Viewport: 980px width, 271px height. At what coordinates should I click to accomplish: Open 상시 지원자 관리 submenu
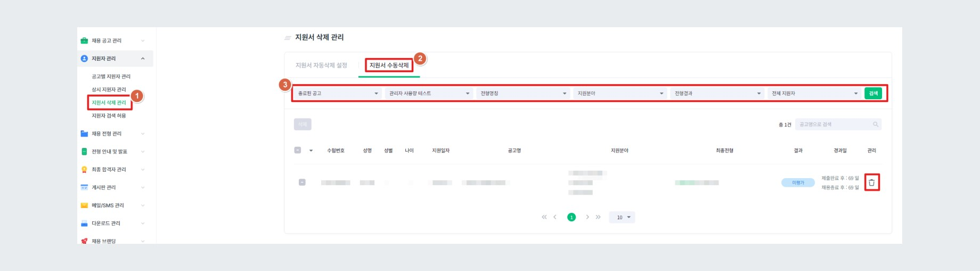(109, 90)
